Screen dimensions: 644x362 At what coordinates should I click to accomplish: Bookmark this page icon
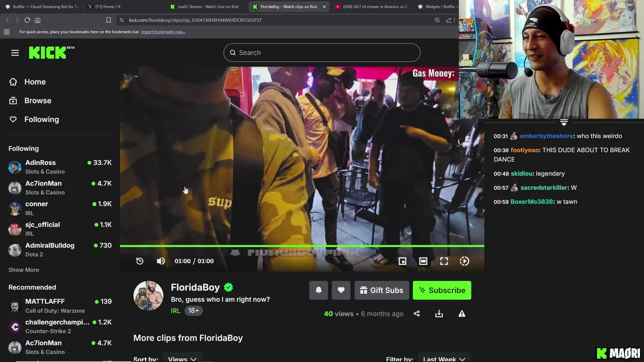[109, 20]
